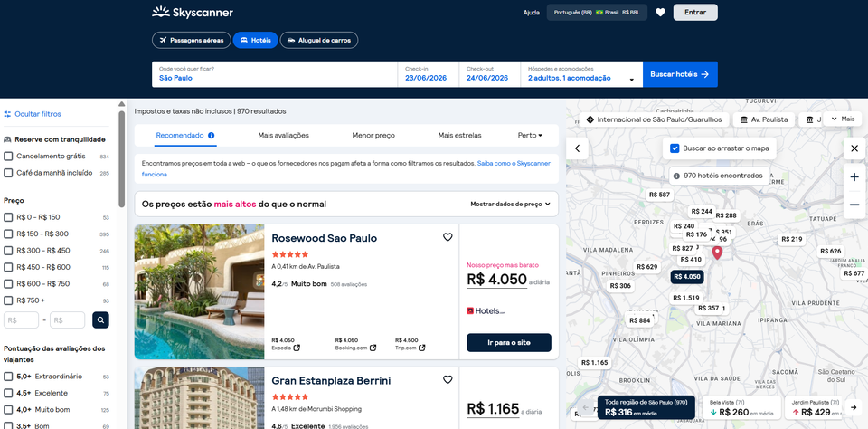Click the price range search icon

coord(100,319)
